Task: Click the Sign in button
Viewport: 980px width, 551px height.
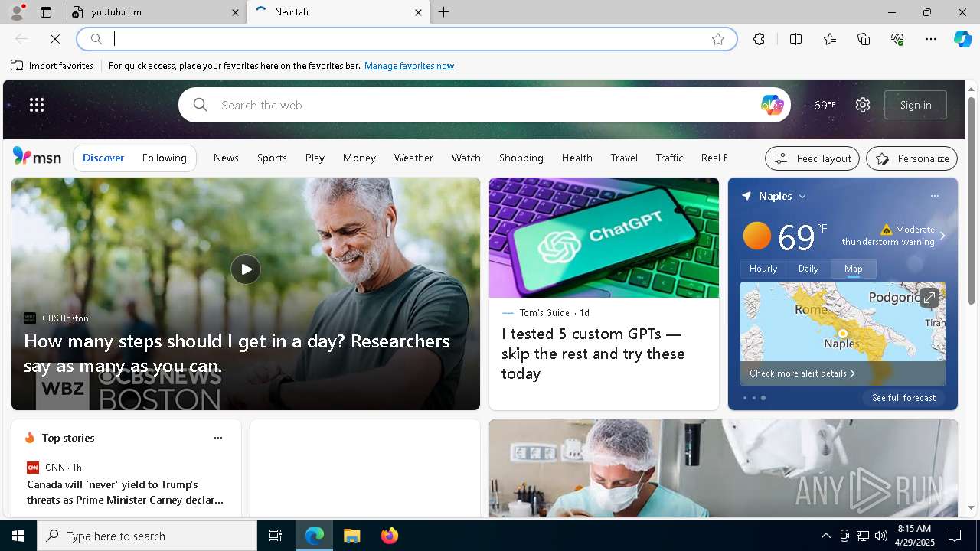Action: point(916,105)
